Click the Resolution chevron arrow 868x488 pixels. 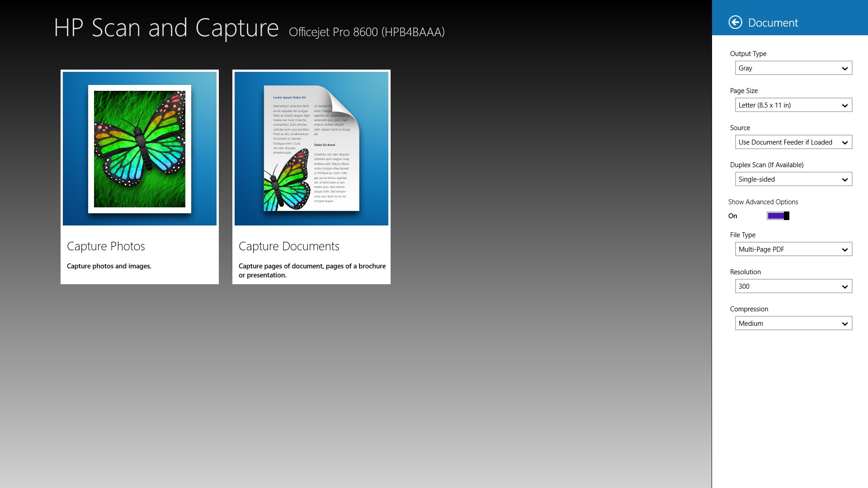[x=844, y=287]
